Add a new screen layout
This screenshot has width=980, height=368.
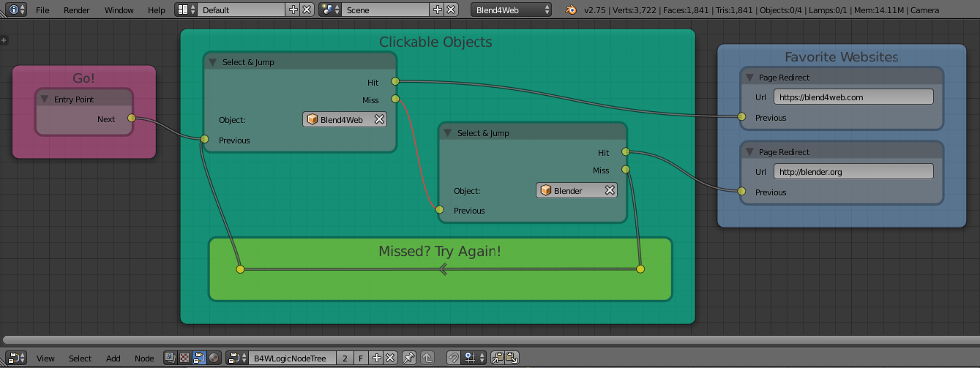[293, 10]
